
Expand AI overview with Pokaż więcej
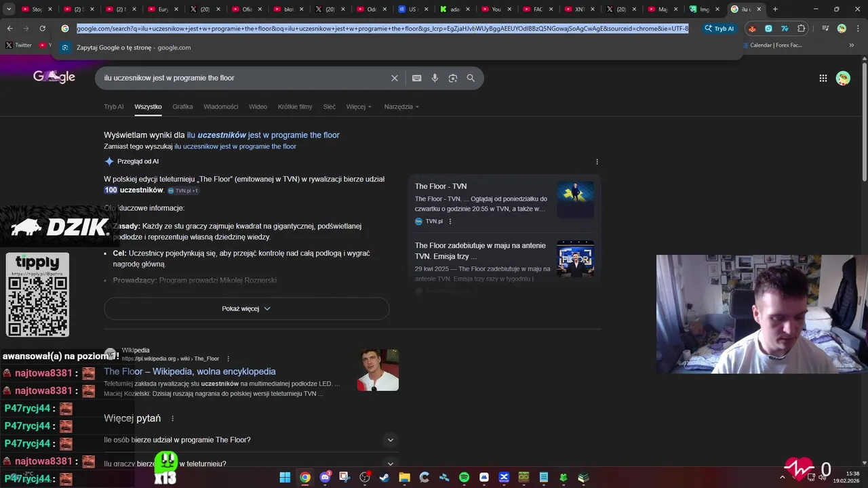tap(246, 308)
